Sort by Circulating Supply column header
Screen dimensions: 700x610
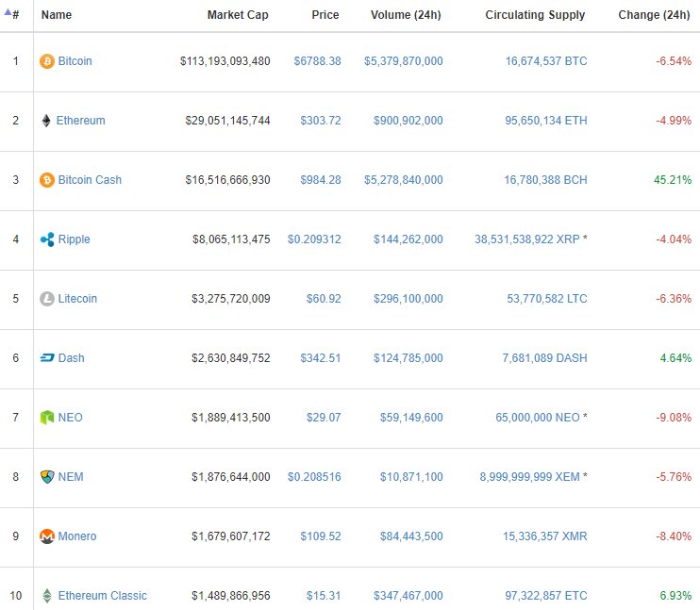[x=535, y=15]
